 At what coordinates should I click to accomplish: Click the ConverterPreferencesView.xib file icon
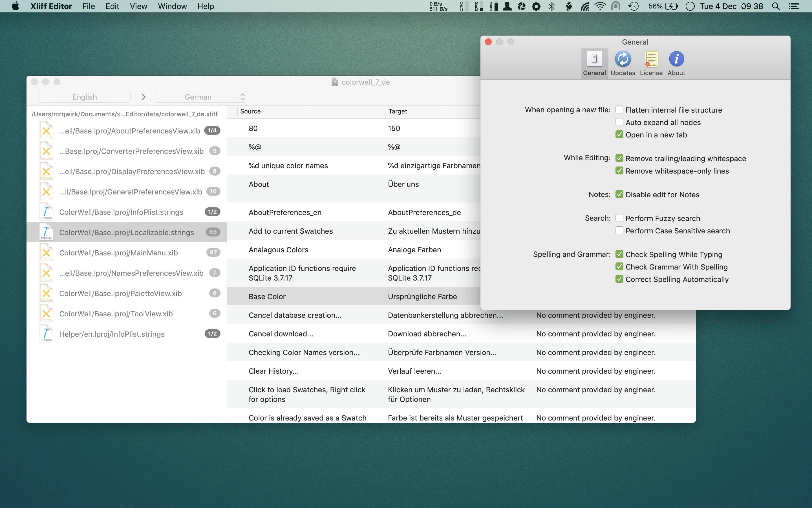click(x=46, y=151)
